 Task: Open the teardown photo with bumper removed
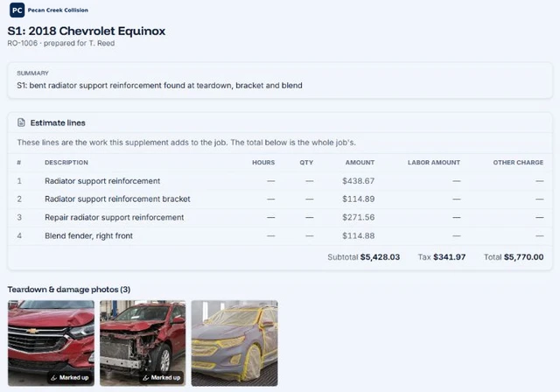click(143, 343)
